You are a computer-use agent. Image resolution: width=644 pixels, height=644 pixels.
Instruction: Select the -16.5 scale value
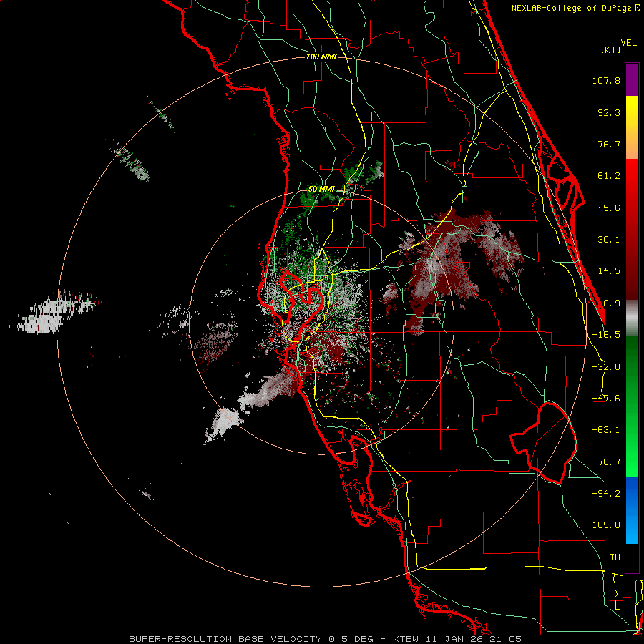pyautogui.click(x=606, y=335)
